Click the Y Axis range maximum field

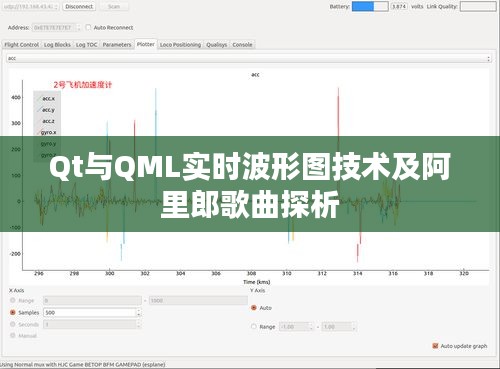click(339, 327)
